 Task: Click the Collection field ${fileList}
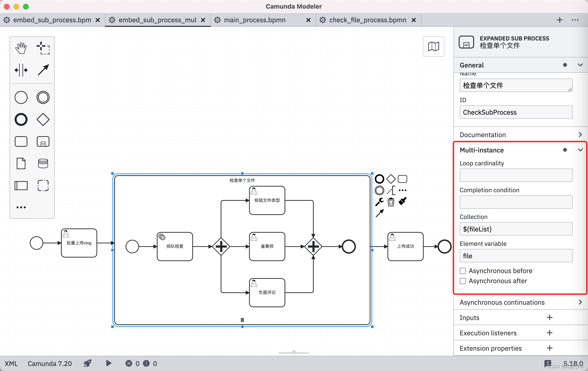click(x=516, y=229)
